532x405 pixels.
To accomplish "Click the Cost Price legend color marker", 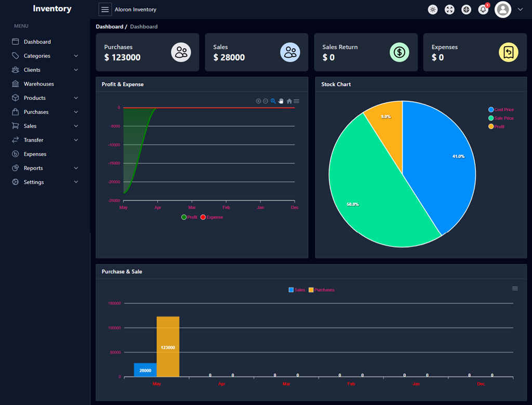I will click(491, 110).
